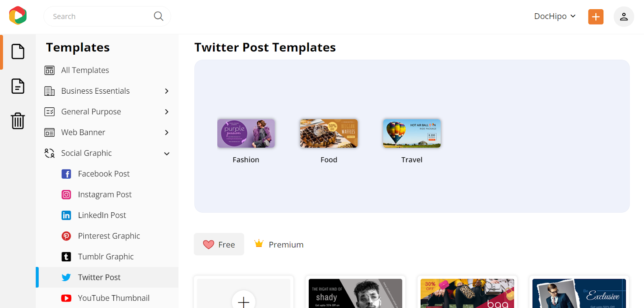
Task: Select the templates page icon in rail
Action: pyautogui.click(x=18, y=51)
